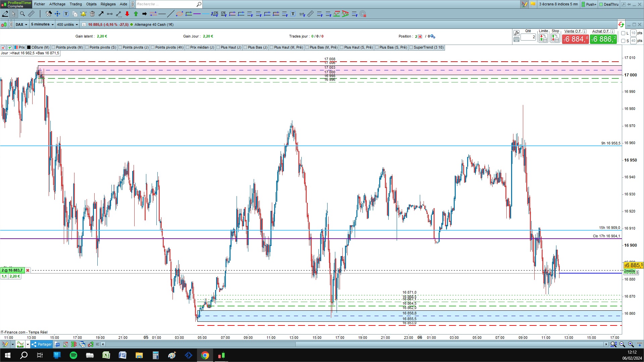
Task: Expand the indicator chart dropdown arrow
Action: click(x=28, y=344)
